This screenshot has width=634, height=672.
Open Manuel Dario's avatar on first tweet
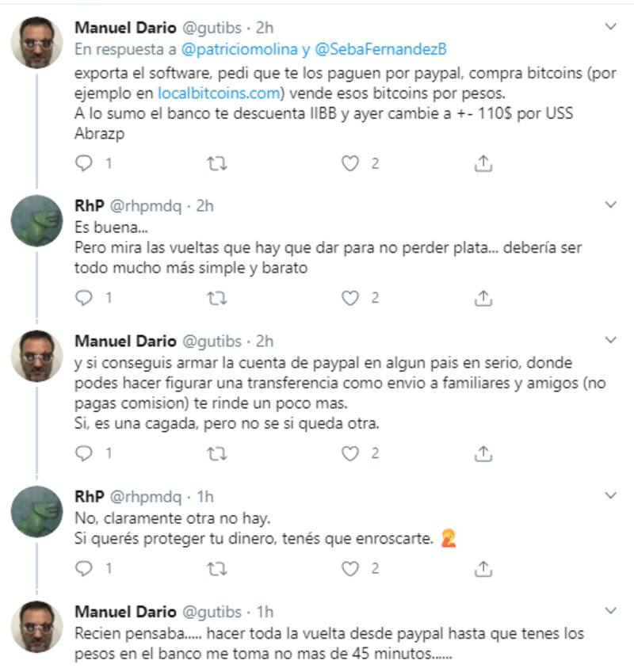[x=36, y=42]
